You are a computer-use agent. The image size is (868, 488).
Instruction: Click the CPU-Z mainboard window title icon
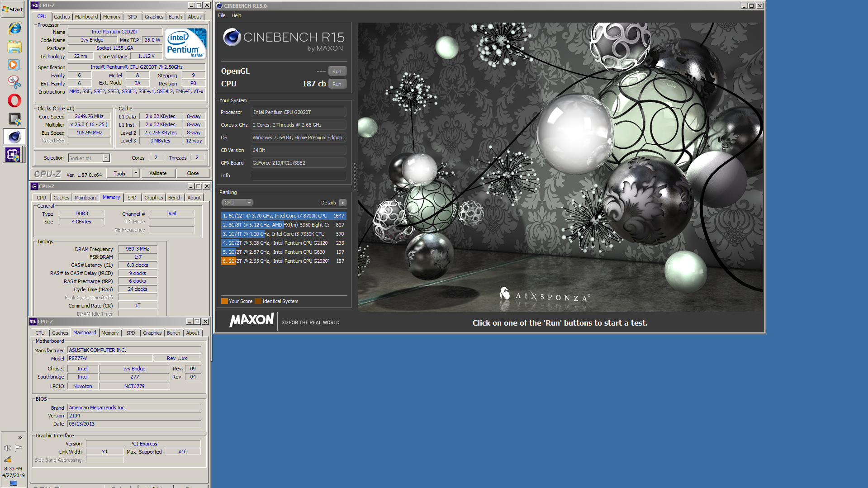pyautogui.click(x=33, y=322)
